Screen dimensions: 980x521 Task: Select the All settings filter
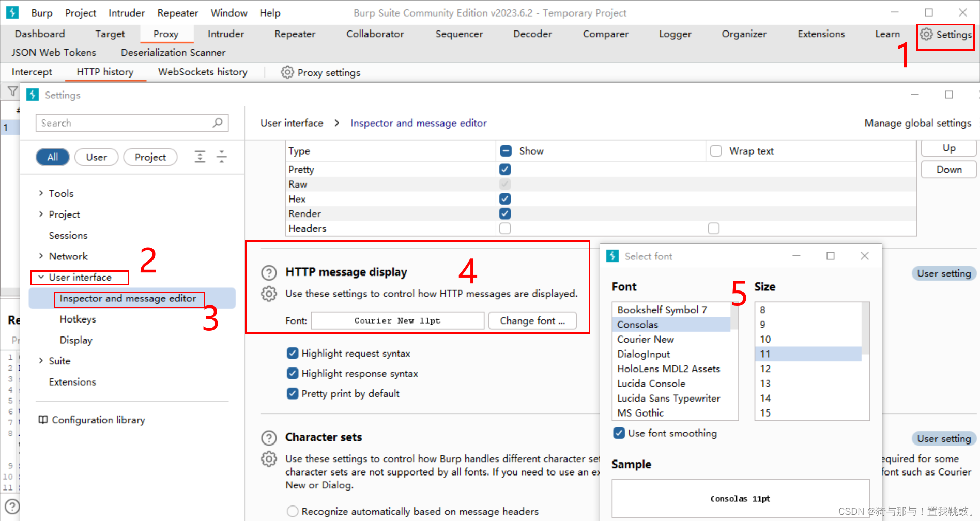coord(53,157)
